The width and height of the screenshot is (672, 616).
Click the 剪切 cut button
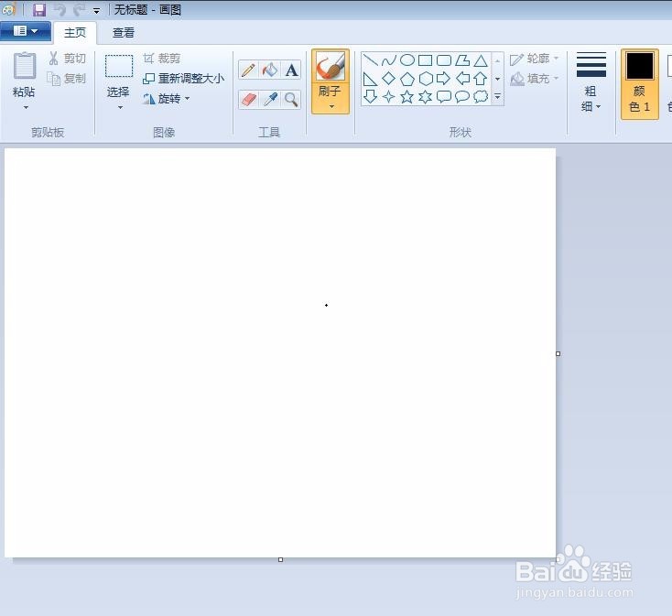(x=67, y=59)
